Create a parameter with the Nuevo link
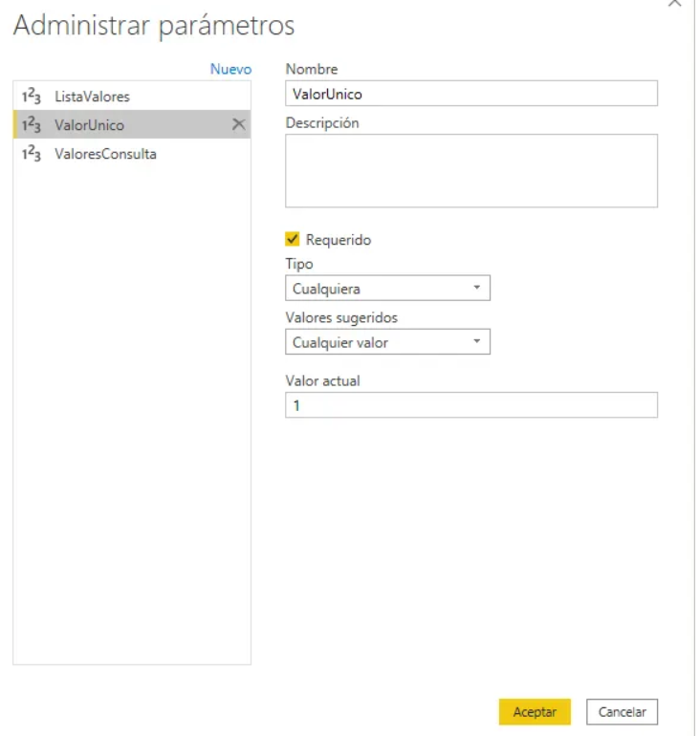700x736 pixels. click(x=230, y=69)
